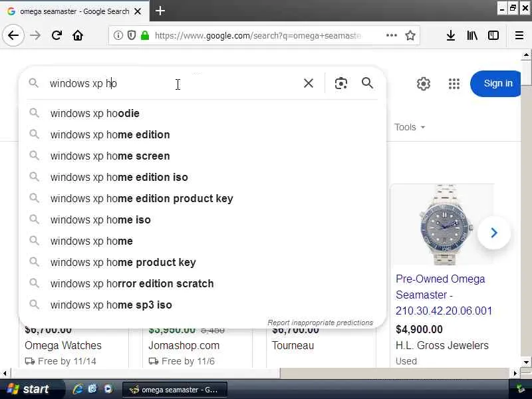
Task: Pick windows xp horror edition scratch
Action: point(202,284)
